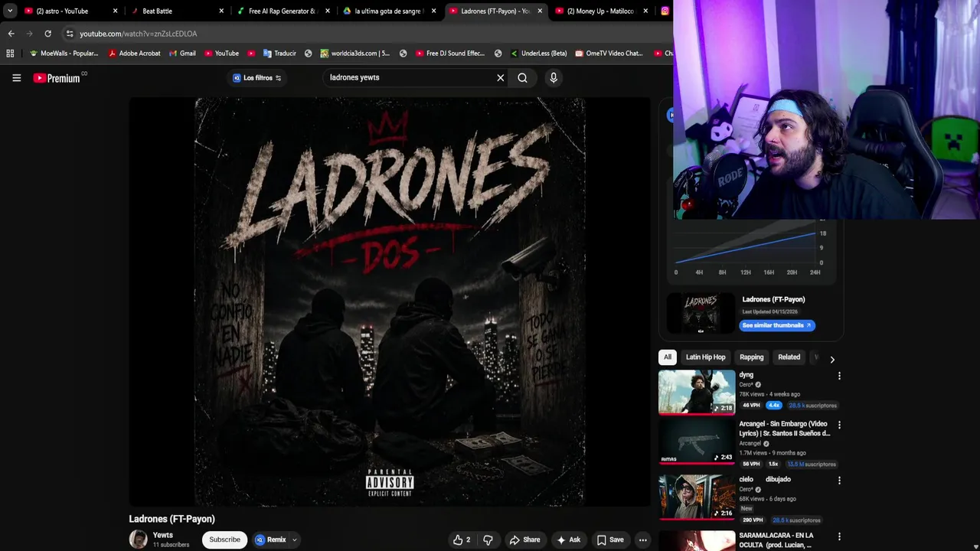
Task: Close the Ladrones (FT-Payon) tab
Action: pos(540,11)
